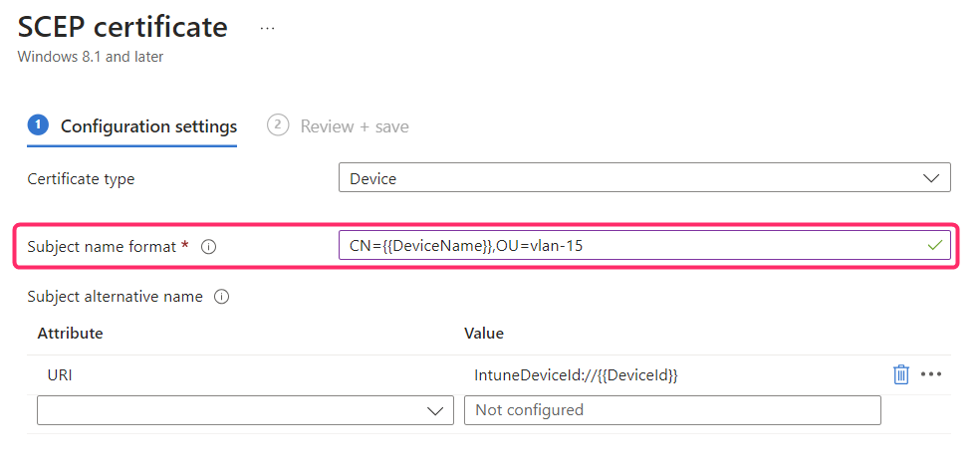The height and width of the screenshot is (471, 980).
Task: Click the info icon beside Subject alternative name
Action: click(x=222, y=297)
